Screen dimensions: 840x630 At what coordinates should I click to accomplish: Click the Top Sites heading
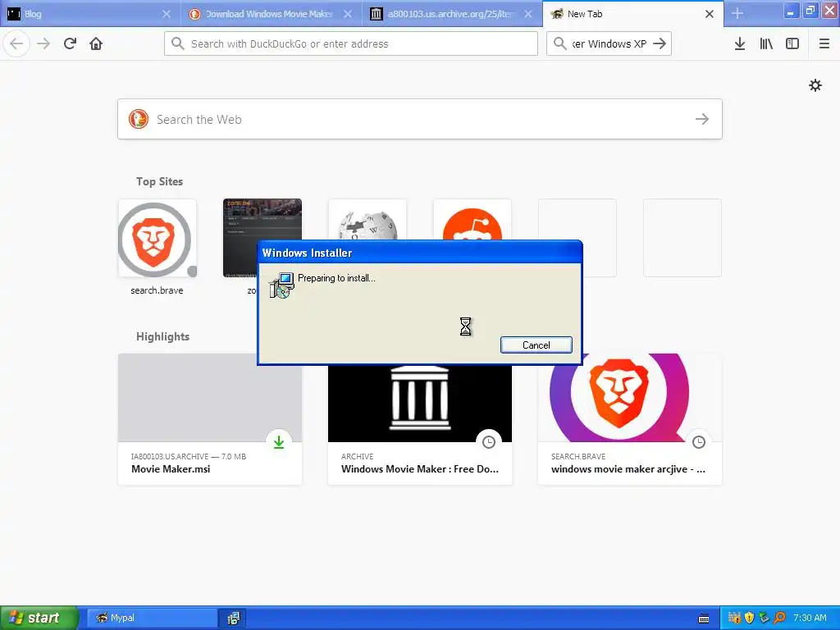coord(159,181)
